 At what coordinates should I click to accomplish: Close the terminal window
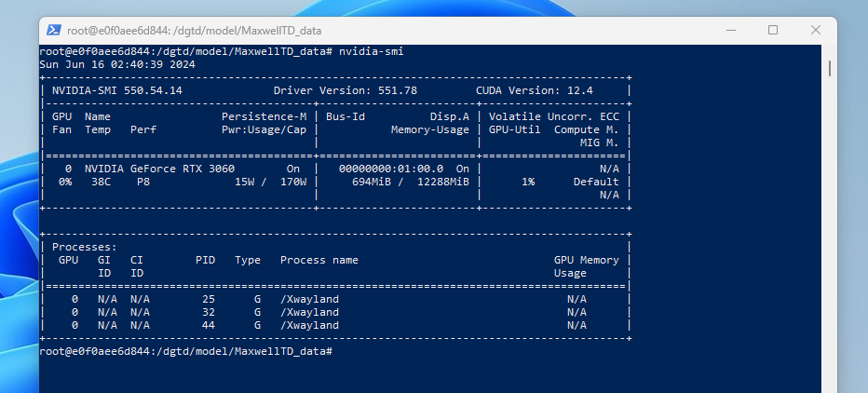[x=816, y=30]
